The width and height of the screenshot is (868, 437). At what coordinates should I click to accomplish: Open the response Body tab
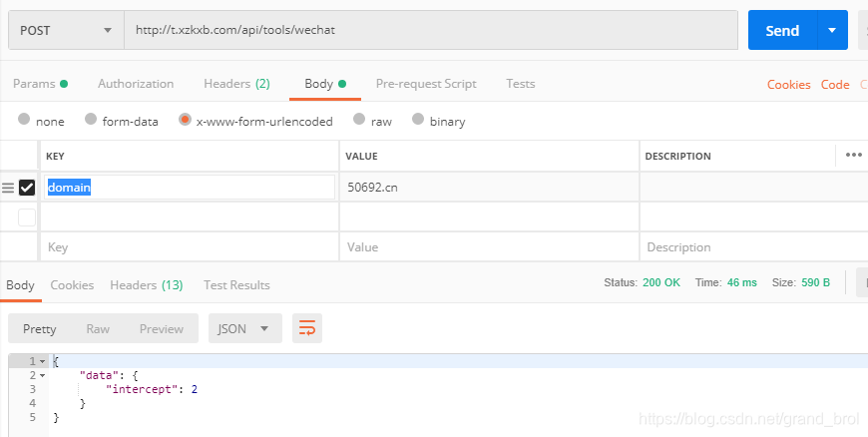coord(21,285)
